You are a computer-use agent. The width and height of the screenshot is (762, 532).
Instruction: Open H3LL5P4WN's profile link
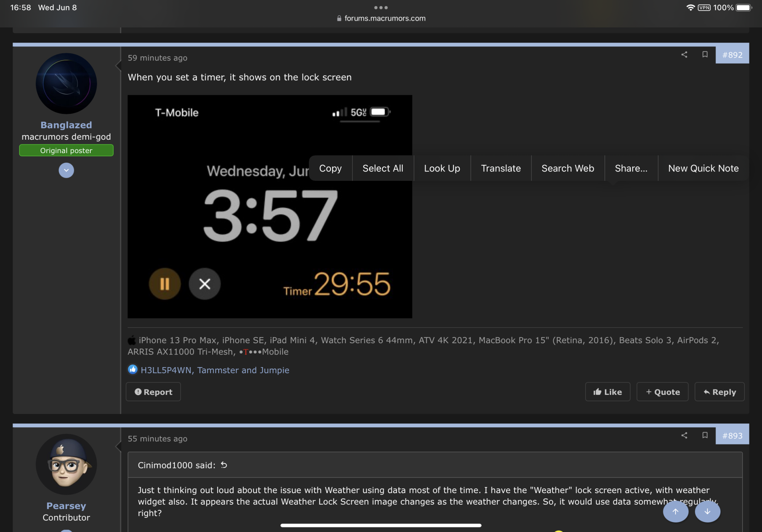click(166, 370)
